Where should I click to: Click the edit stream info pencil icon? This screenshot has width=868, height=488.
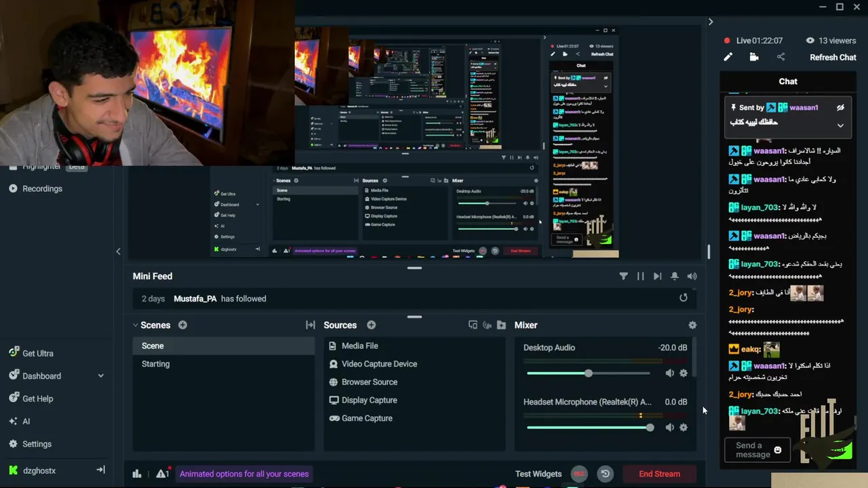(x=728, y=57)
